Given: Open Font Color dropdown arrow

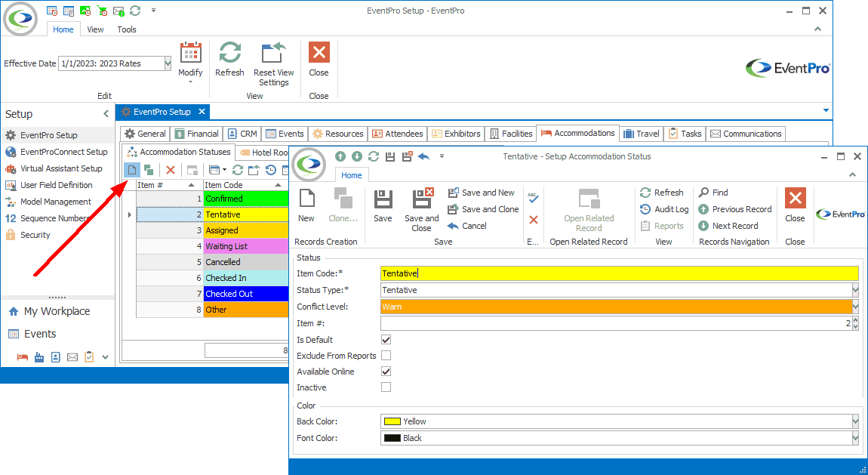Looking at the screenshot, I should [855, 439].
